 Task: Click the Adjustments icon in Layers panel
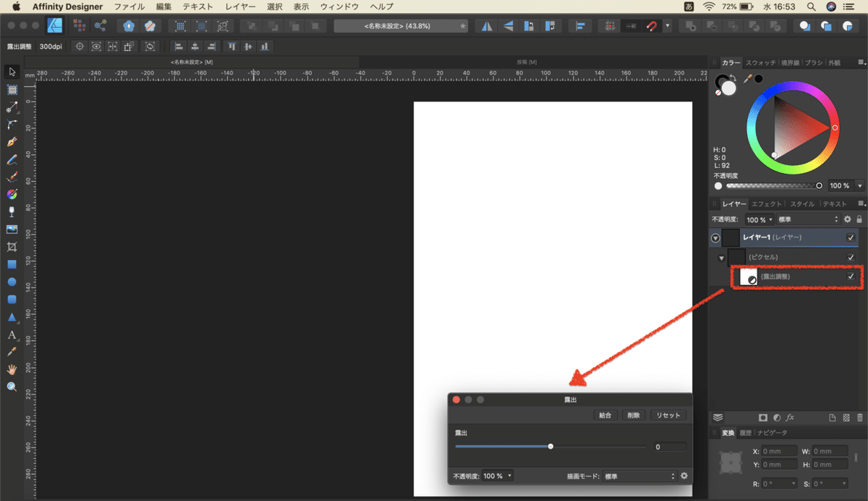point(776,418)
